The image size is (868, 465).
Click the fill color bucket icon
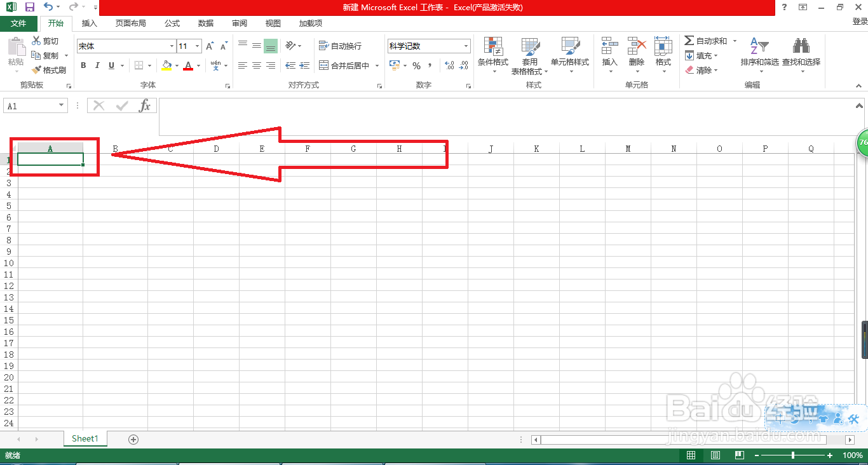click(166, 65)
